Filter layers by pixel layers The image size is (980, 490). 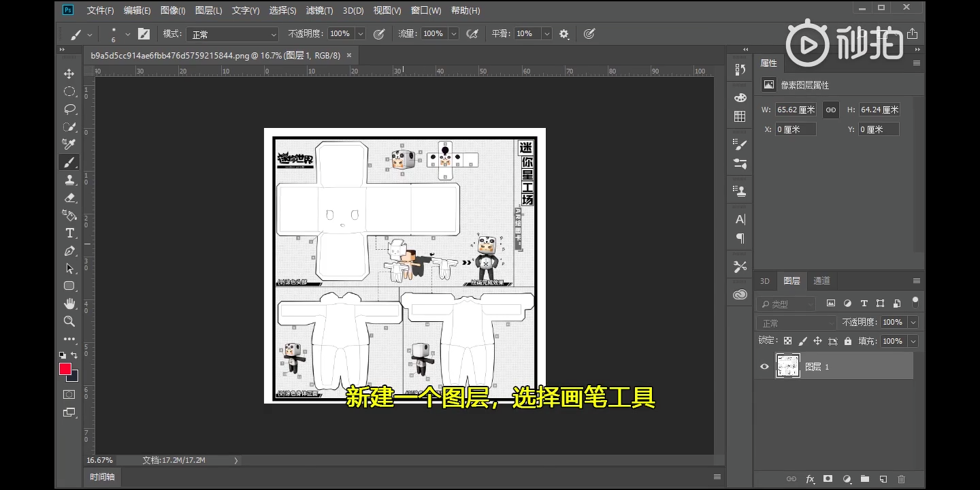click(x=830, y=304)
